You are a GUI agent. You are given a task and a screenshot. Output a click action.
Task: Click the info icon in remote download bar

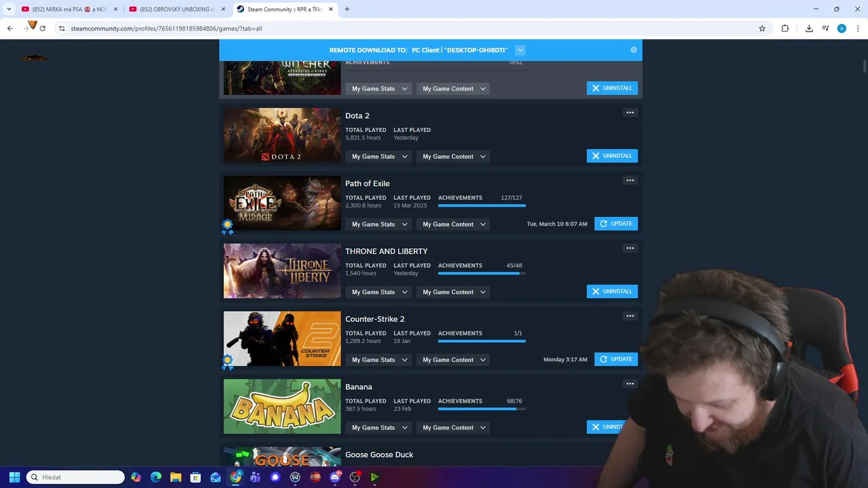click(634, 50)
